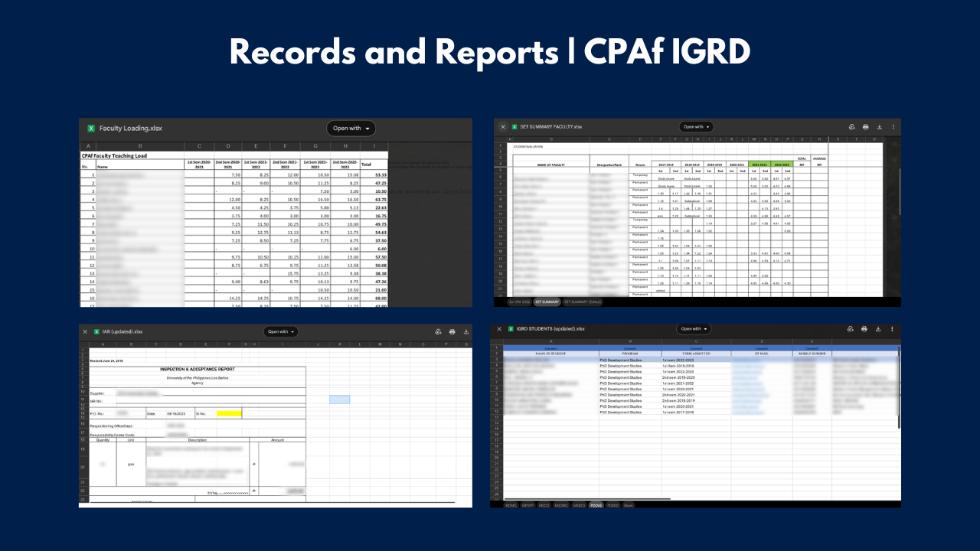Select the 'SET SUMMARY' sheet tab
The height and width of the screenshot is (551, 980).
coord(547,302)
